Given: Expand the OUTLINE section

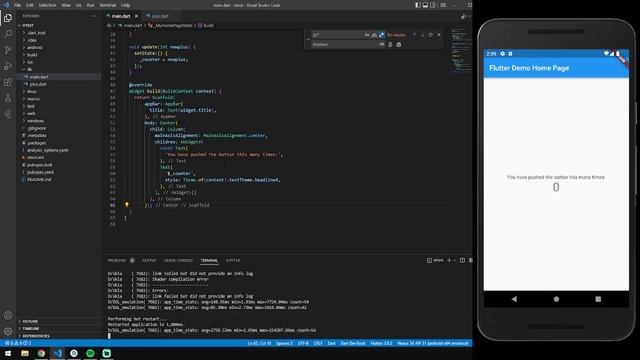Looking at the screenshot, I should [59, 321].
